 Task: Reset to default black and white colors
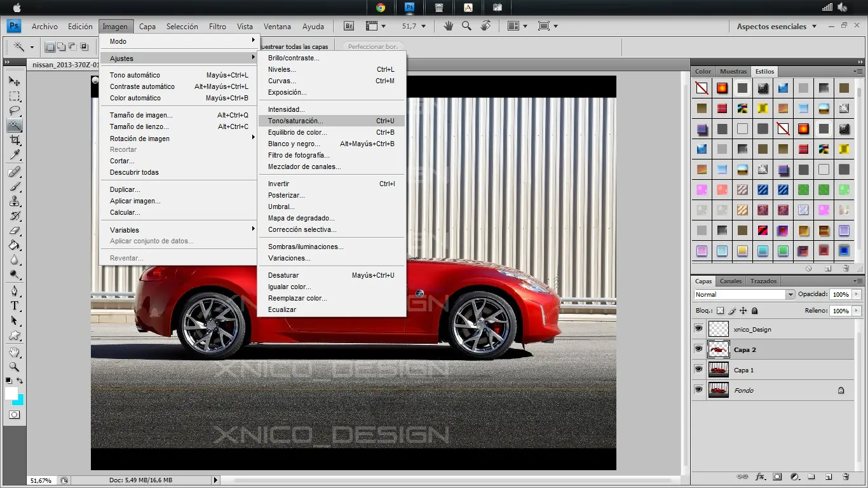(x=9, y=381)
